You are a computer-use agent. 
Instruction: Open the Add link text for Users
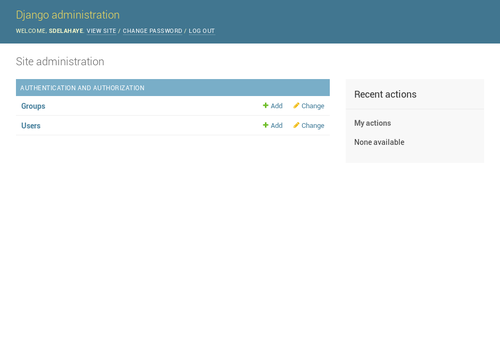pyautogui.click(x=276, y=125)
